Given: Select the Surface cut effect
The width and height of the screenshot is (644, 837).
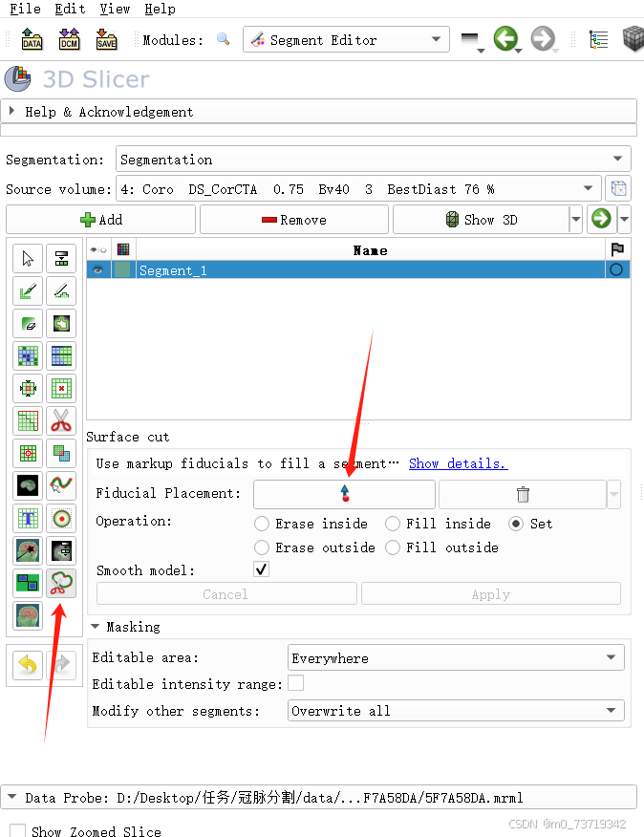Looking at the screenshot, I should (61, 584).
